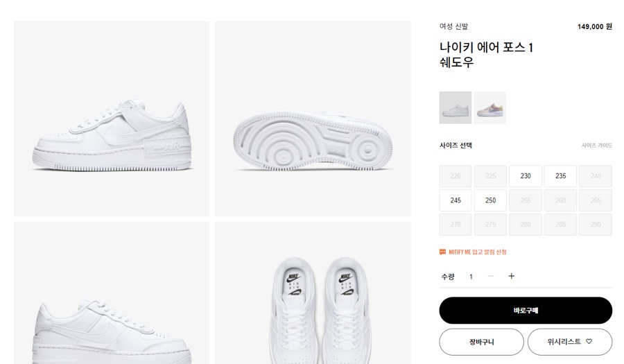Open the angled rear shoe image
Image resolution: width=624 pixels, height=364 pixels.
coord(112,293)
